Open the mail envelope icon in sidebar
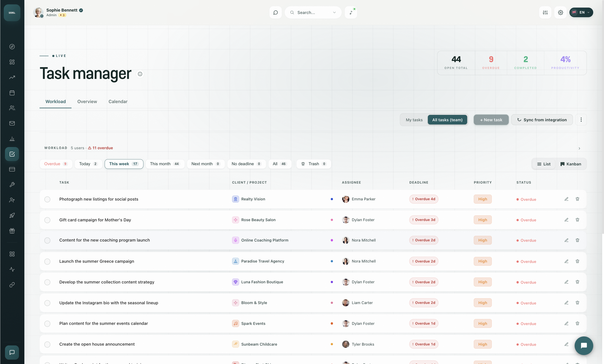 pos(12,123)
